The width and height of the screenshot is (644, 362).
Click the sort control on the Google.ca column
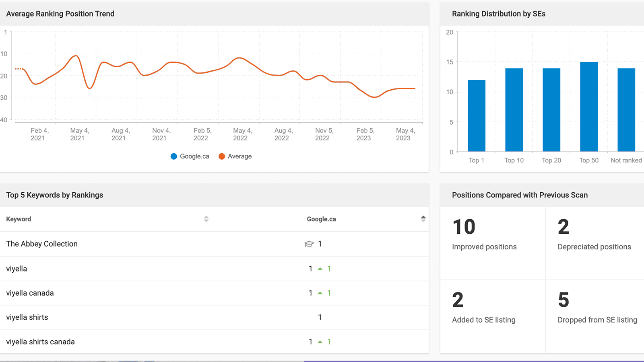(x=423, y=218)
